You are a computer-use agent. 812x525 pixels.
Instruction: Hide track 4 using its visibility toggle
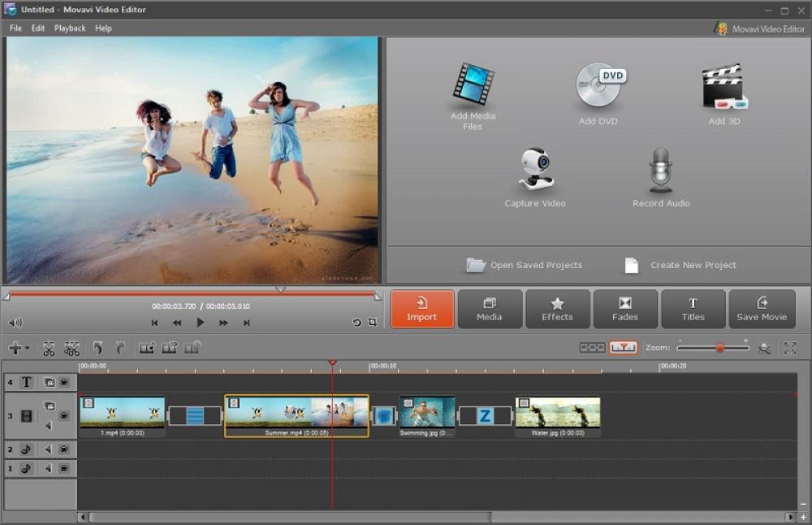click(63, 383)
